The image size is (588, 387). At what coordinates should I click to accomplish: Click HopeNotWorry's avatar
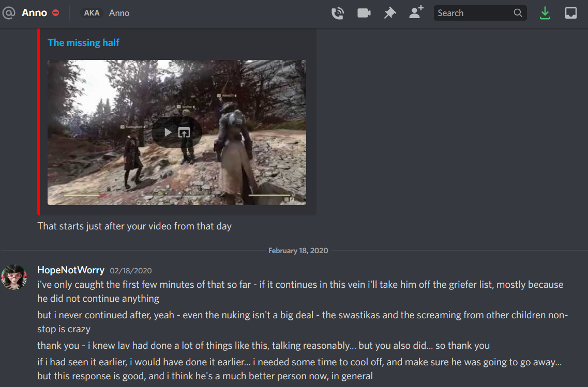coord(14,277)
